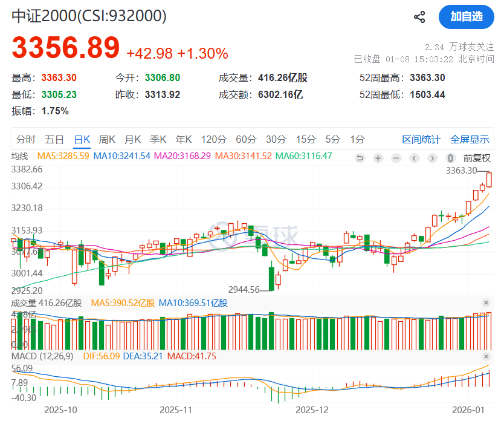Pan chart right with arrow icon
Viewport: 504px width, 421px height.
(432, 158)
